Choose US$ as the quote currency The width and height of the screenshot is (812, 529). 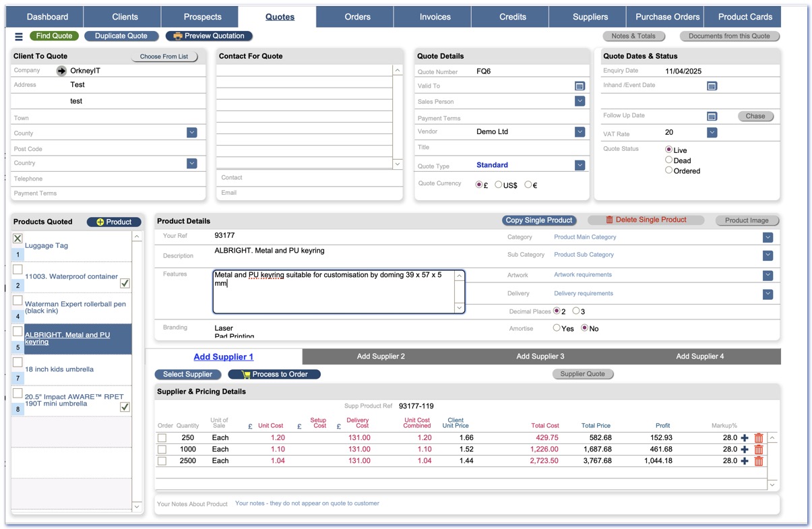(499, 185)
